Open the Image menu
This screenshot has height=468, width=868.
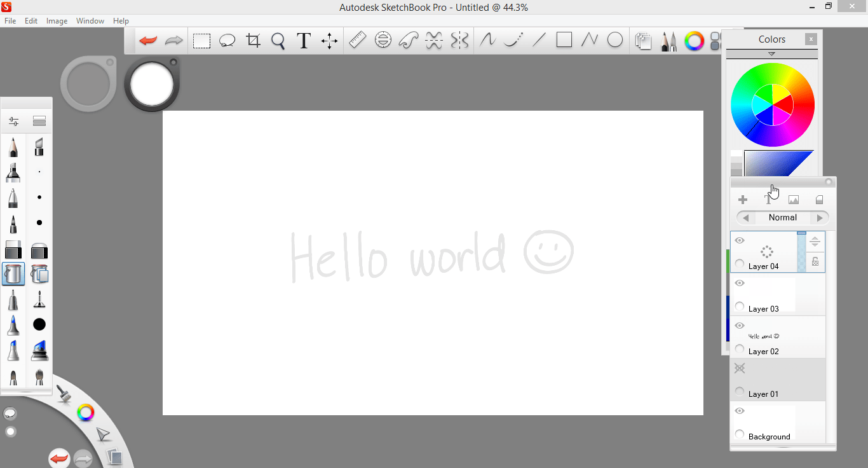(57, 20)
